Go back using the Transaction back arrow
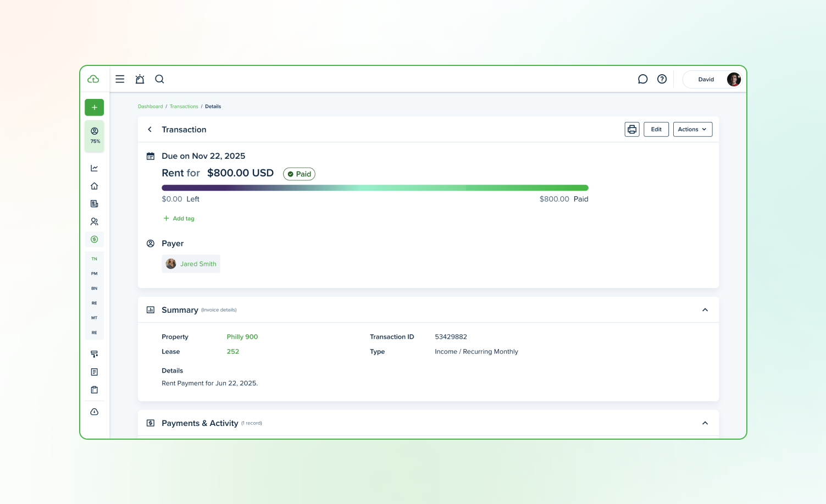 tap(149, 130)
